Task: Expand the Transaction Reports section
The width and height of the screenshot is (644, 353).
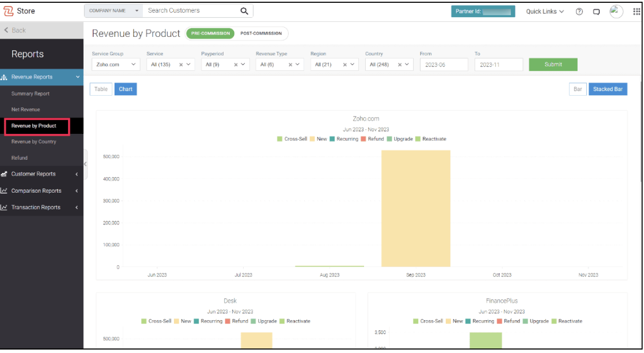Action: point(77,207)
